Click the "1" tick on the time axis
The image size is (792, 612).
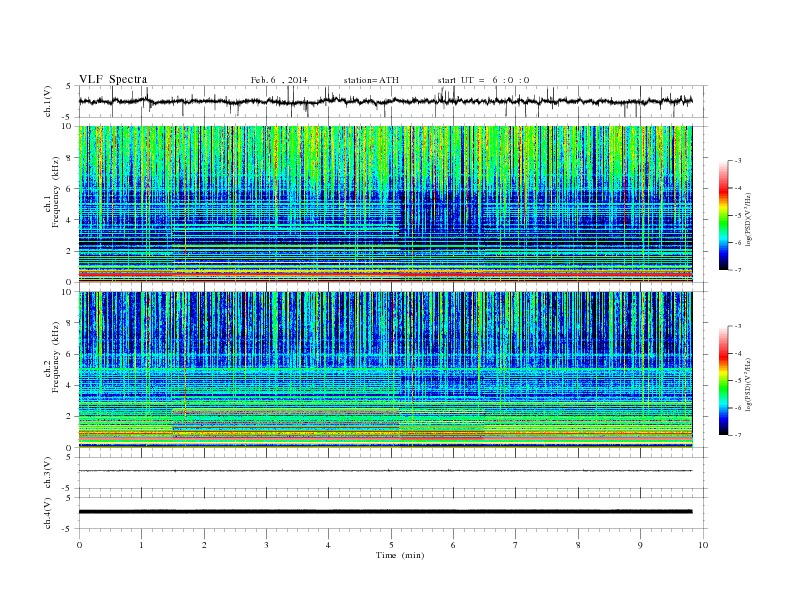[x=141, y=545]
